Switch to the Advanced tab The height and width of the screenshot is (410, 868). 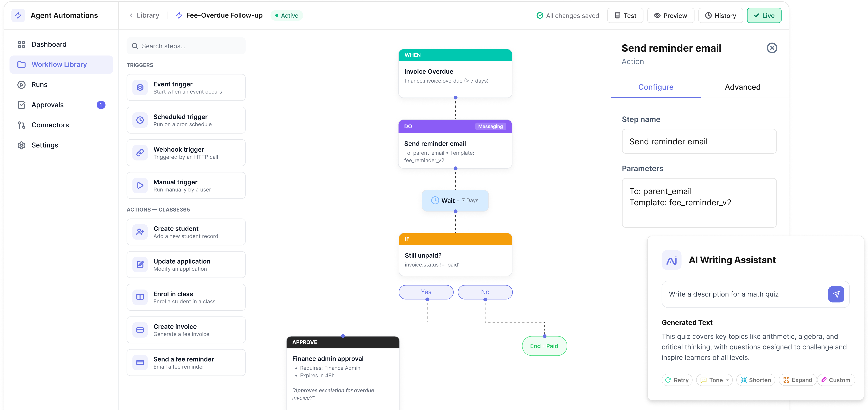743,87
